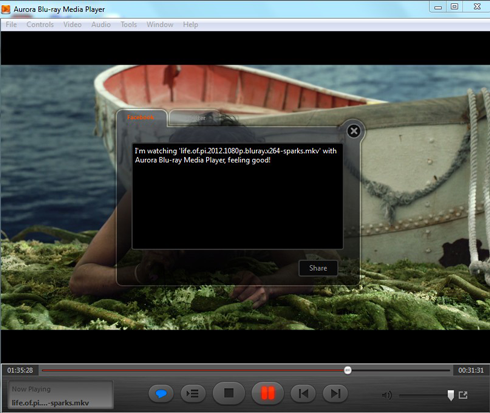Open the Video menu

coord(72,25)
